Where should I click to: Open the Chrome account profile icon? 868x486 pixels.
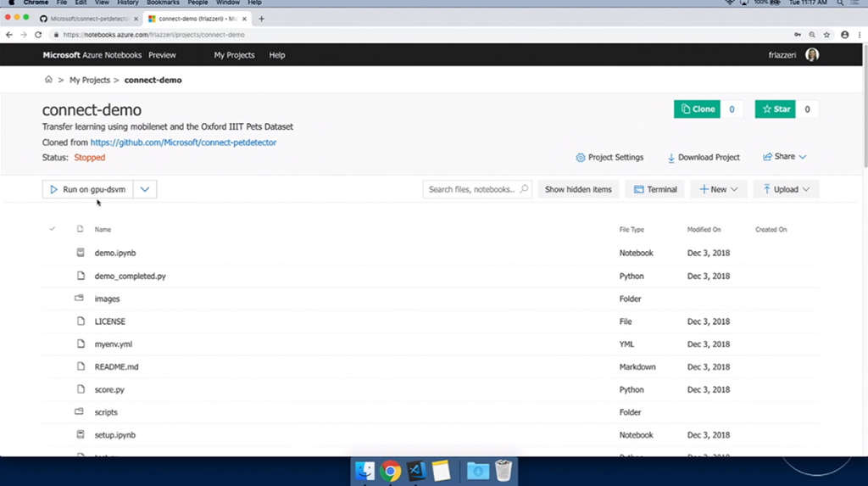(x=845, y=35)
